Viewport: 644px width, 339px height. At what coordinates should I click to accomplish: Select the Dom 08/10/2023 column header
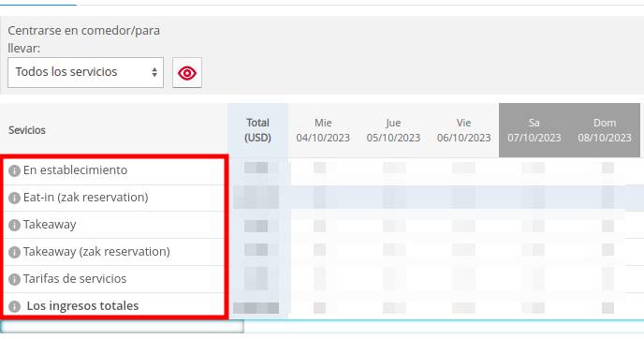pos(605,130)
